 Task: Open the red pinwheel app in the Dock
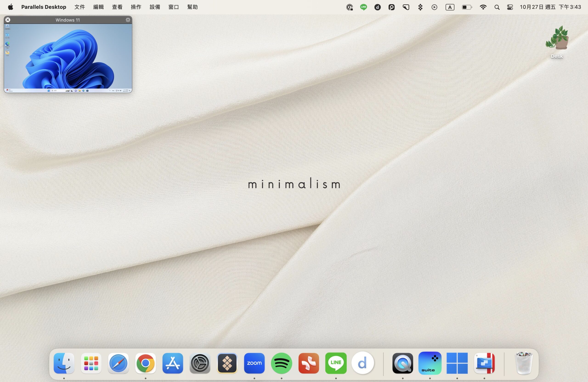[308, 363]
